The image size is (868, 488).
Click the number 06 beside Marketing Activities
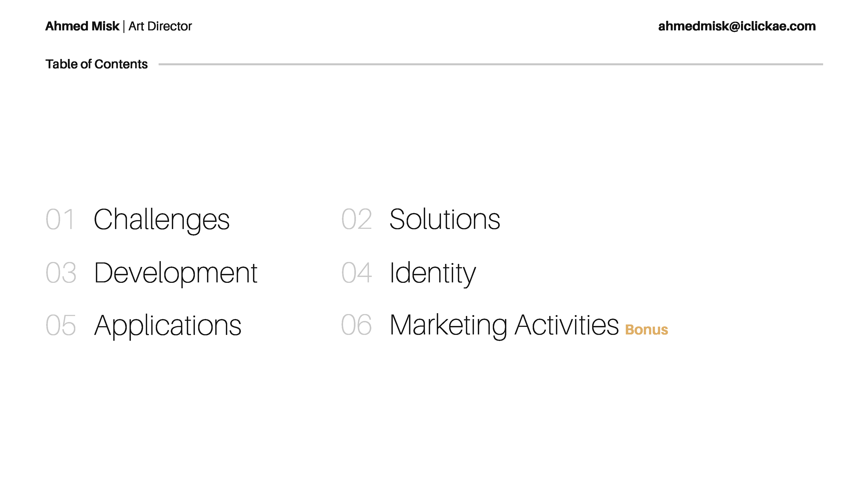[356, 325]
